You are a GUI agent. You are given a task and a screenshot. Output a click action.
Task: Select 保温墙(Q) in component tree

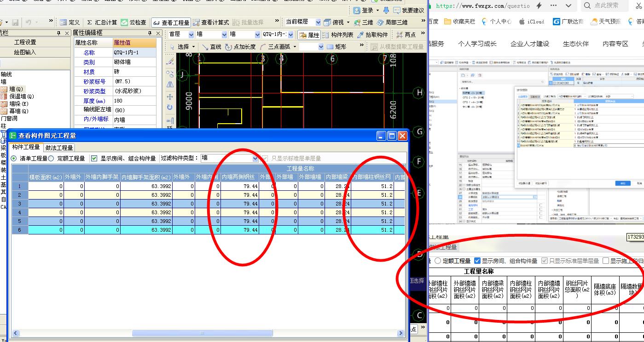17,97
